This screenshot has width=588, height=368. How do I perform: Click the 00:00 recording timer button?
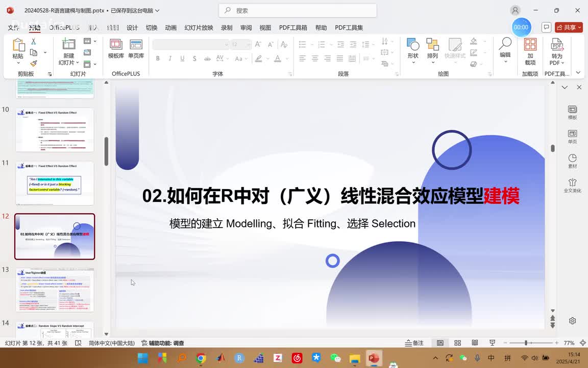click(x=521, y=27)
